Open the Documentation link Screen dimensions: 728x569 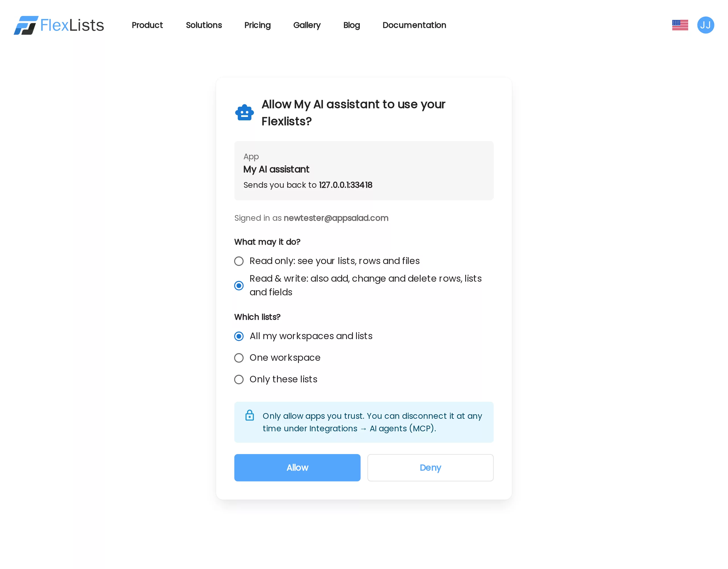(x=414, y=25)
